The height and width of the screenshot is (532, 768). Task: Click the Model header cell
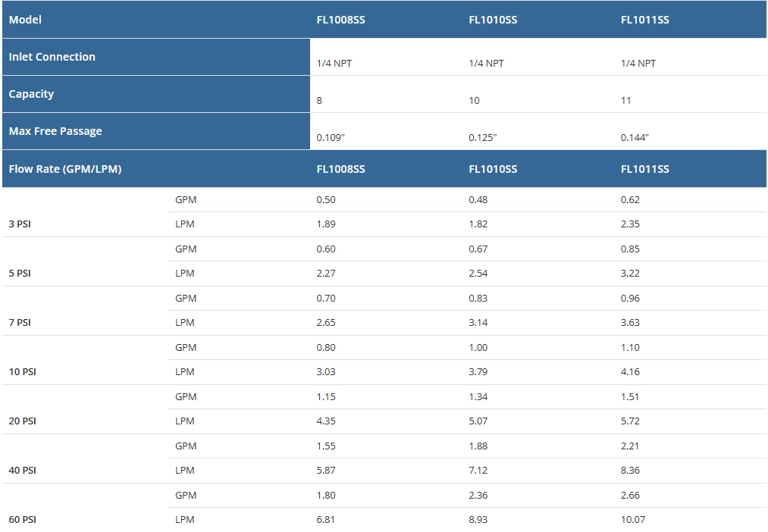tap(26, 20)
